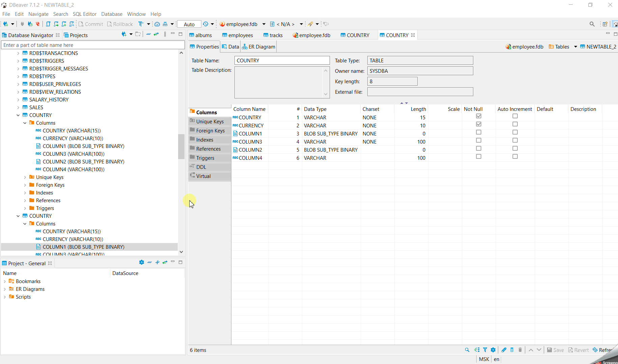Click the Table Name input field

point(282,61)
